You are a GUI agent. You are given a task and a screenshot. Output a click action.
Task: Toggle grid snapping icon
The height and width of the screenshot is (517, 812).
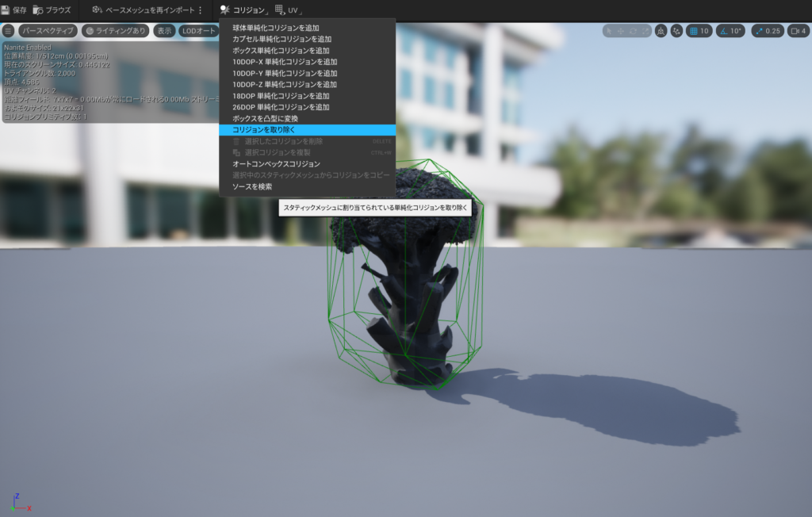pyautogui.click(x=693, y=31)
